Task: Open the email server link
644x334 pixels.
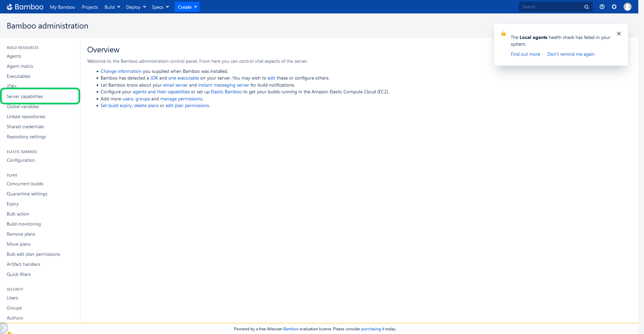Action: click(175, 85)
